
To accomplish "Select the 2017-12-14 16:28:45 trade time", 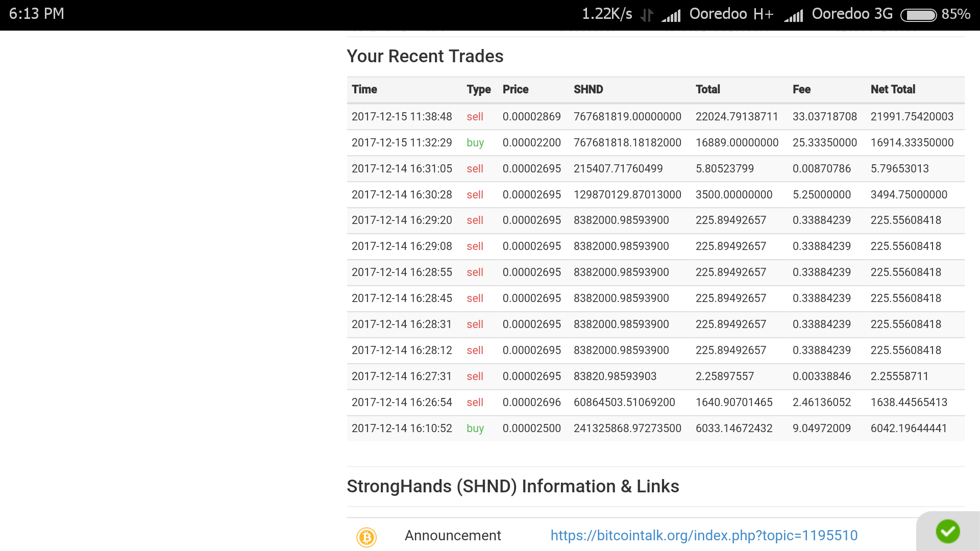I will [x=402, y=298].
